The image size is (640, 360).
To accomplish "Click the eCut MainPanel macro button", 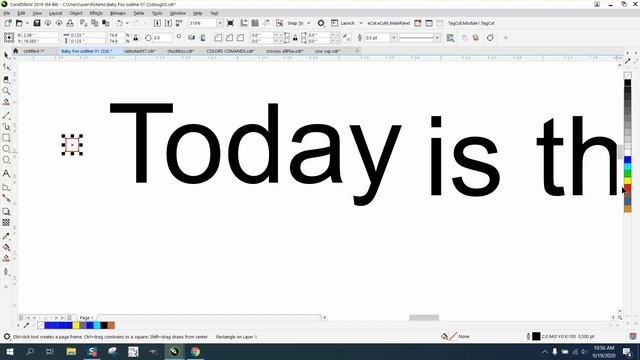I will [388, 23].
